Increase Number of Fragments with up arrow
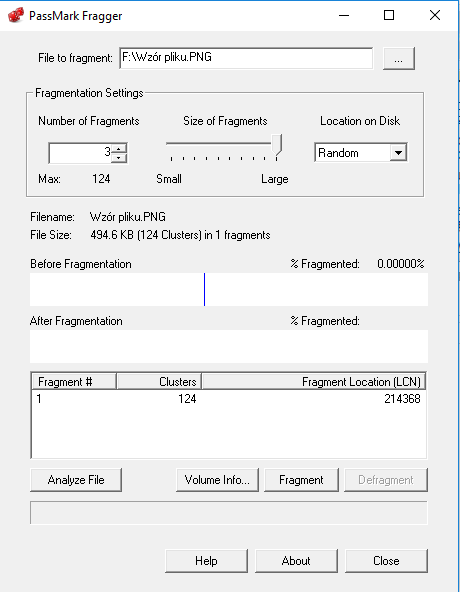The height and width of the screenshot is (592, 460). tap(119, 148)
